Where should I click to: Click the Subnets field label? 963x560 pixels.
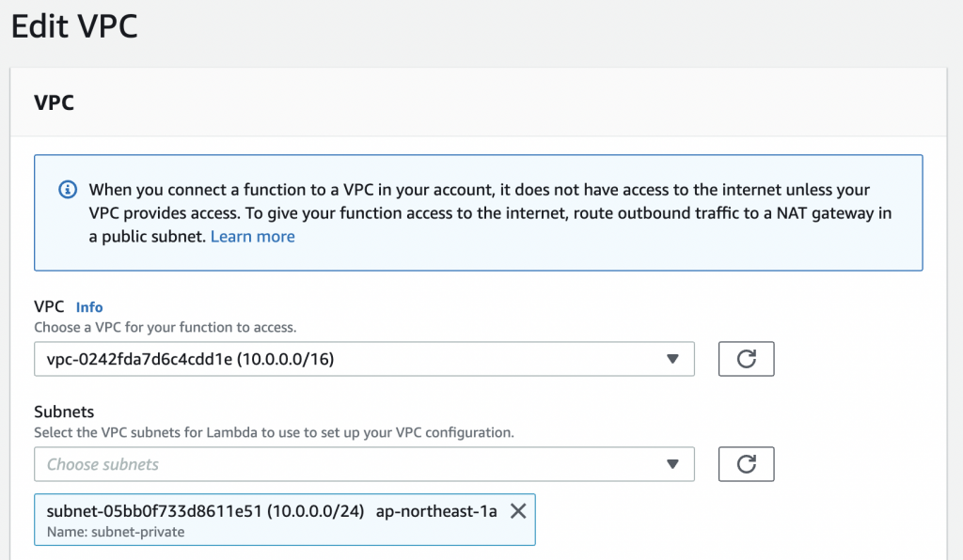64,412
